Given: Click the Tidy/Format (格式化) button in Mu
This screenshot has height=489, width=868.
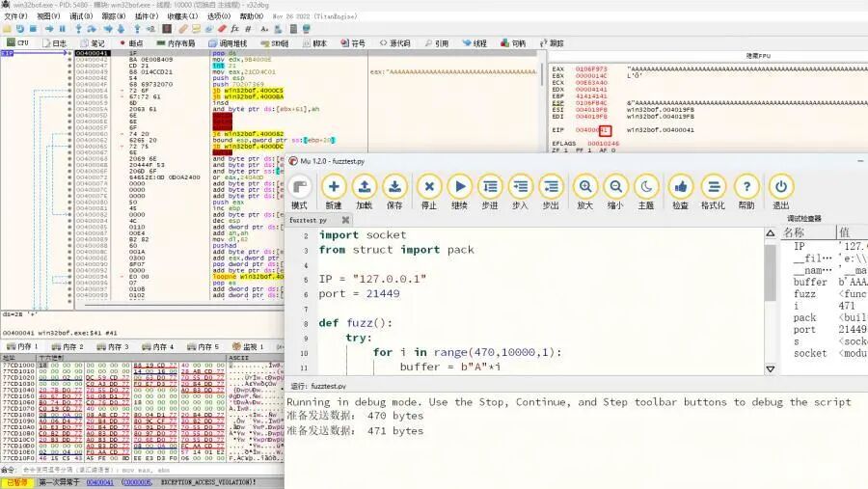Looking at the screenshot, I should pyautogui.click(x=713, y=192).
